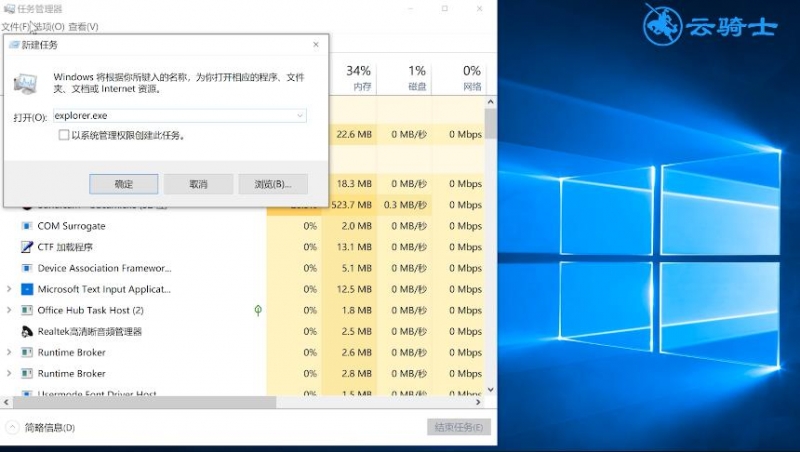Click the 简略信息(D) label
The image size is (800, 452).
point(50,428)
